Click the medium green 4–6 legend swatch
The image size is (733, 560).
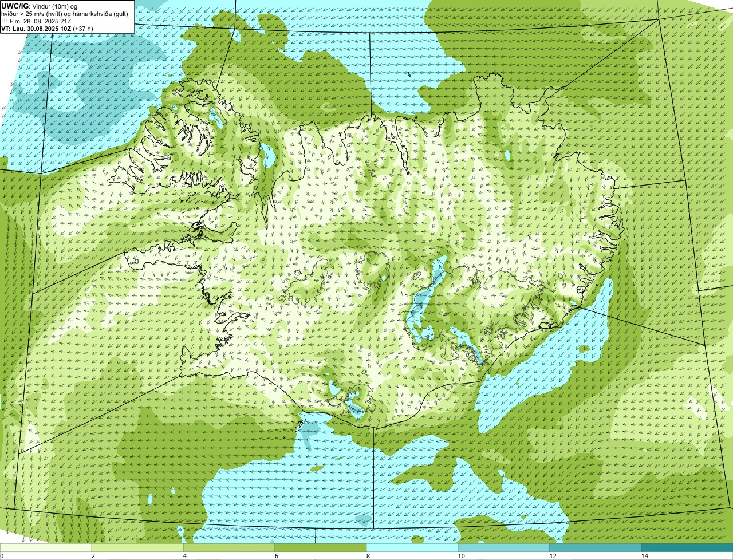(229, 547)
